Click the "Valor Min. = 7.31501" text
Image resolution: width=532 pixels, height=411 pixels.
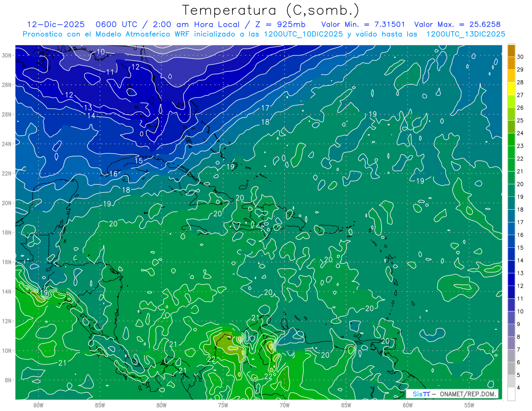363,24
